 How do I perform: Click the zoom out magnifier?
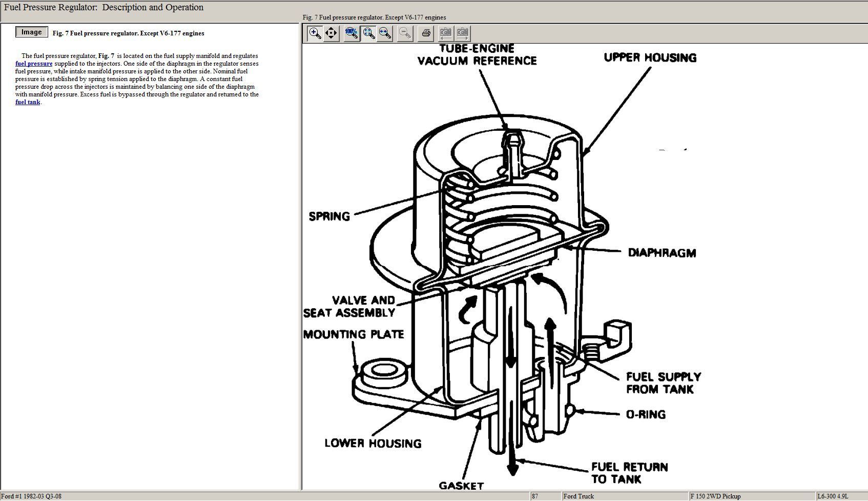[405, 33]
